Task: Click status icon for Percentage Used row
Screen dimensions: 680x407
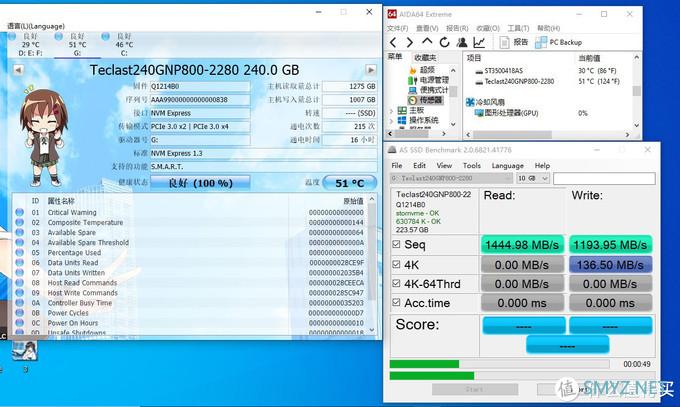Action: click(20, 253)
